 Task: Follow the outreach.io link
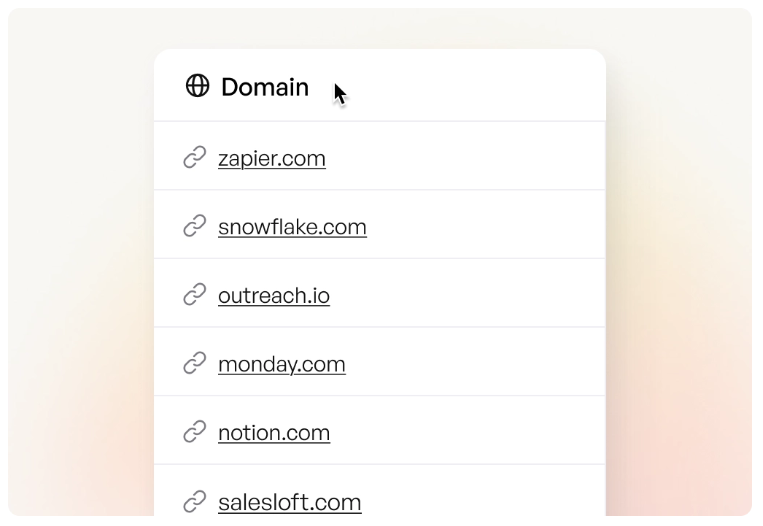click(x=274, y=296)
